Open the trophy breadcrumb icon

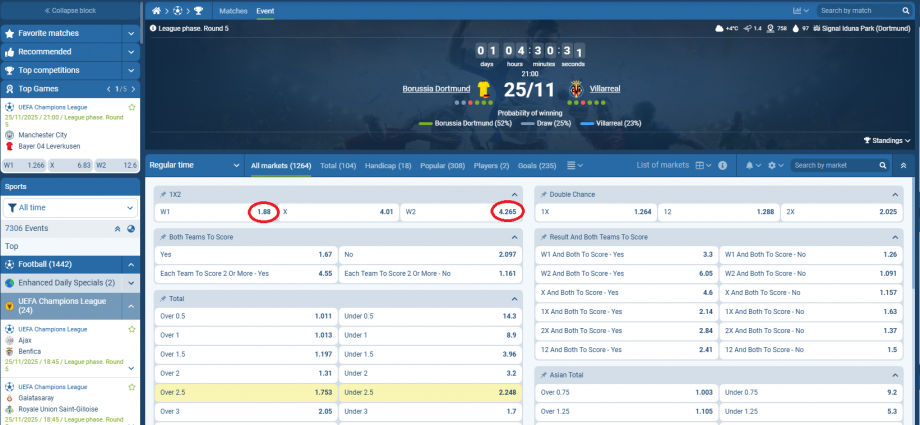click(x=198, y=11)
